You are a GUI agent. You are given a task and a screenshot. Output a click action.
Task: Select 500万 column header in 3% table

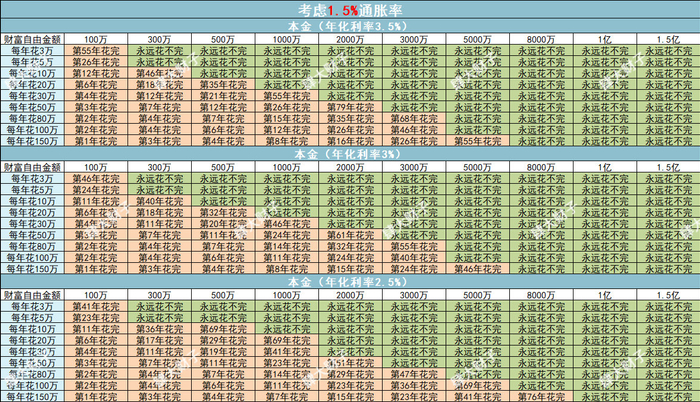pos(223,168)
